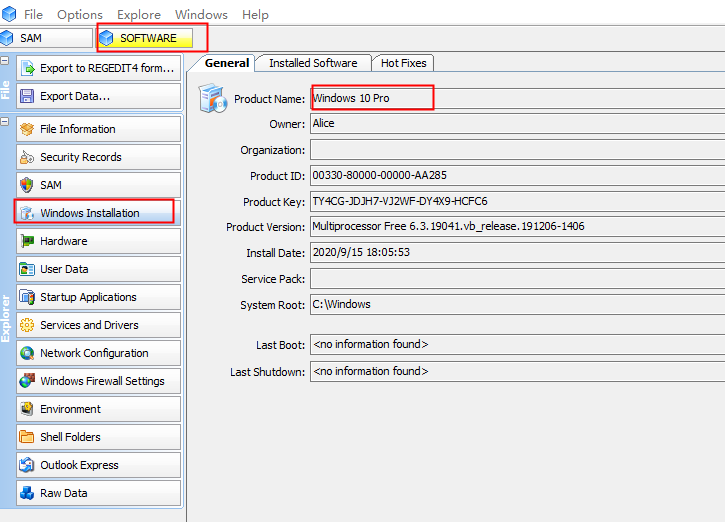Click the Network Configuration globe icon
725x522 pixels.
click(x=27, y=353)
